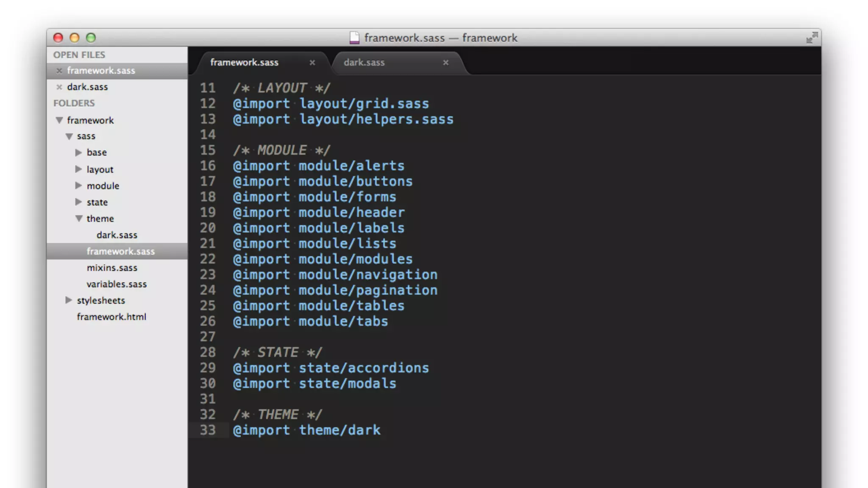Open variables.sass in the folder tree
The image size is (868, 488).
pos(117,284)
